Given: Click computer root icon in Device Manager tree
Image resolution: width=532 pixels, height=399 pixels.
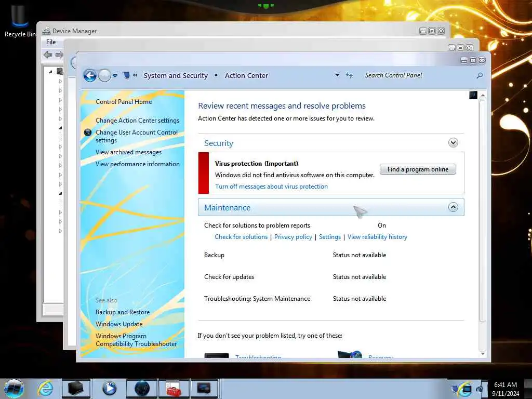Looking at the screenshot, I should [x=60, y=71].
